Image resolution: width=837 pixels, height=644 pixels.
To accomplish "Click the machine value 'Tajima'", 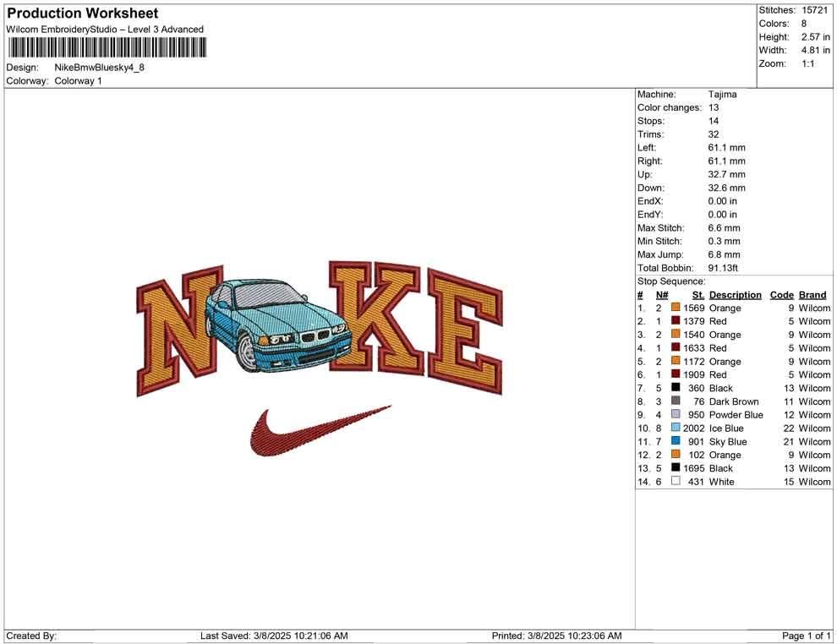I will click(x=722, y=94).
